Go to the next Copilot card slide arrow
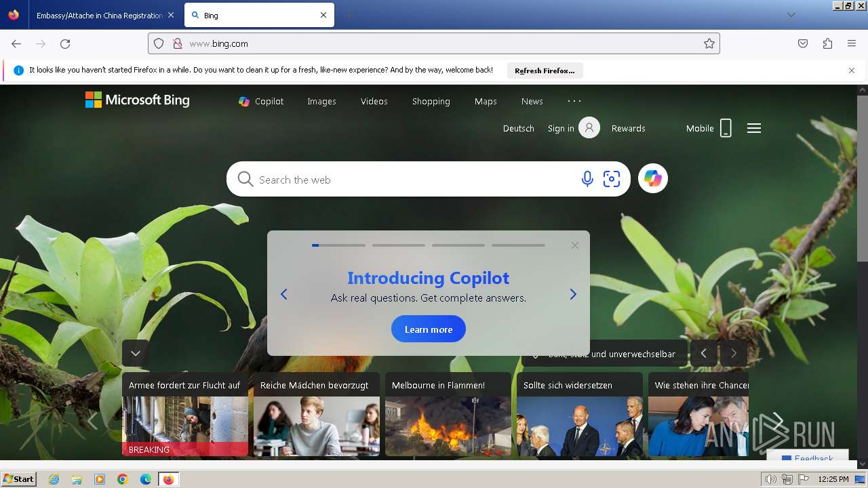The image size is (868, 488). tap(573, 294)
